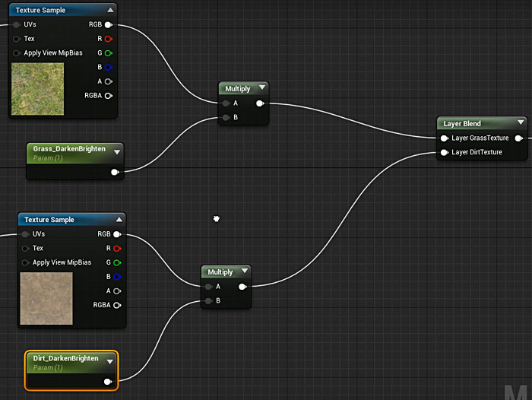Click the Grass_DarkenBrighten output pin
532x400 pixels.
115,172
